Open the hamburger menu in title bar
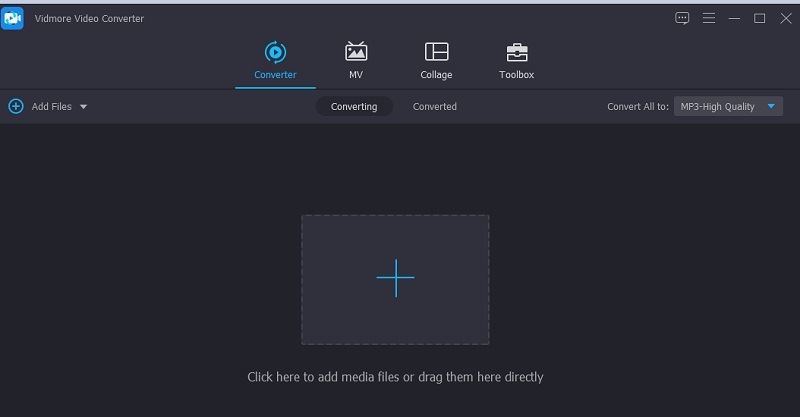The width and height of the screenshot is (800, 417). [x=709, y=18]
